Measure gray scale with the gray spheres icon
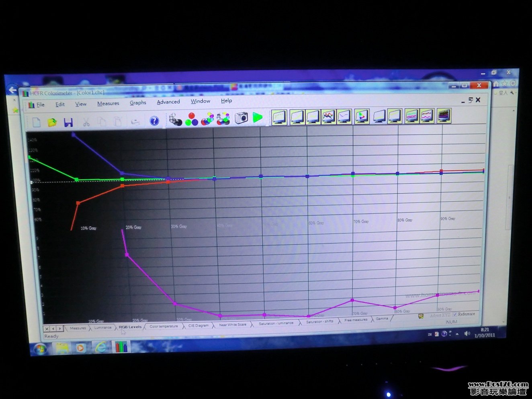The width and height of the screenshot is (532, 399). [175, 119]
